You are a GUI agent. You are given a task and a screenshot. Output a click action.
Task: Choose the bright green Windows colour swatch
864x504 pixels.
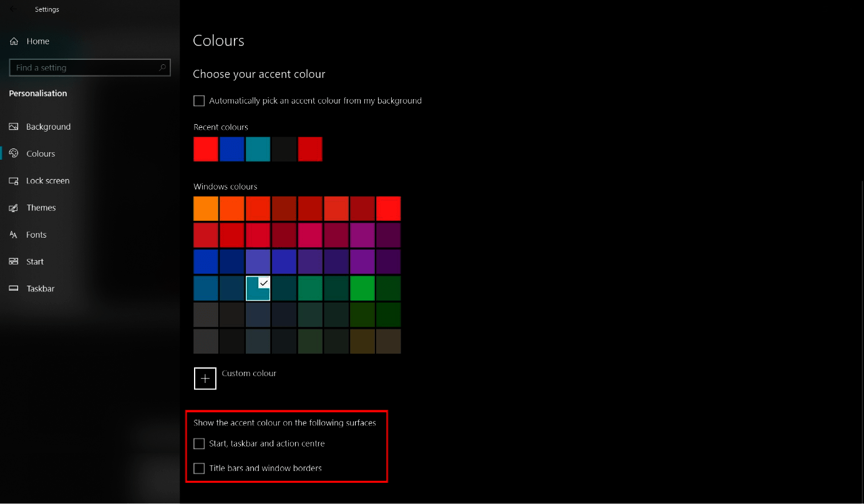pos(362,288)
